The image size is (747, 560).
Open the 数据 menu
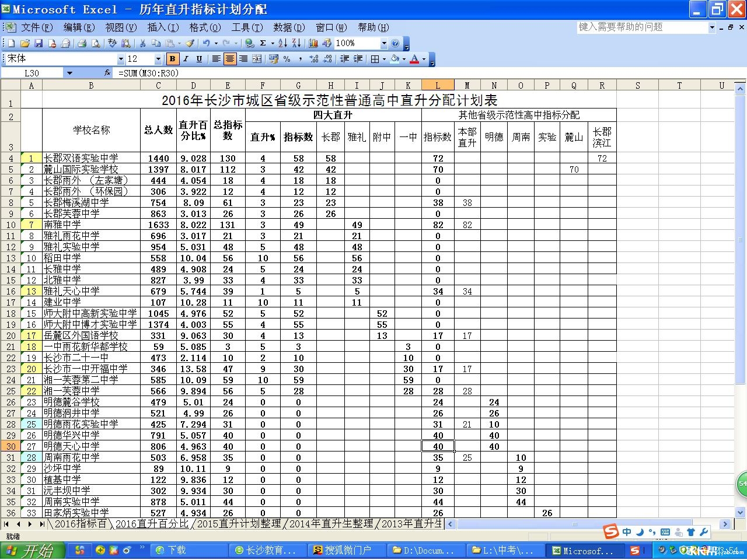tap(286, 27)
